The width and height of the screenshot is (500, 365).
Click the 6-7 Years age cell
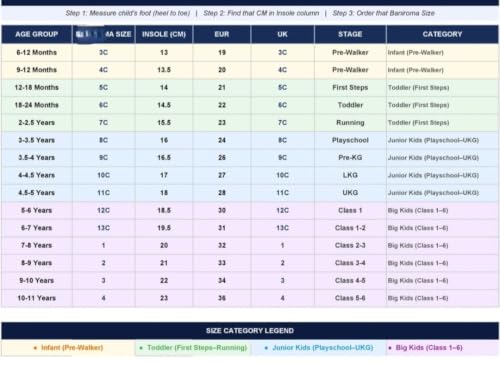click(x=37, y=228)
